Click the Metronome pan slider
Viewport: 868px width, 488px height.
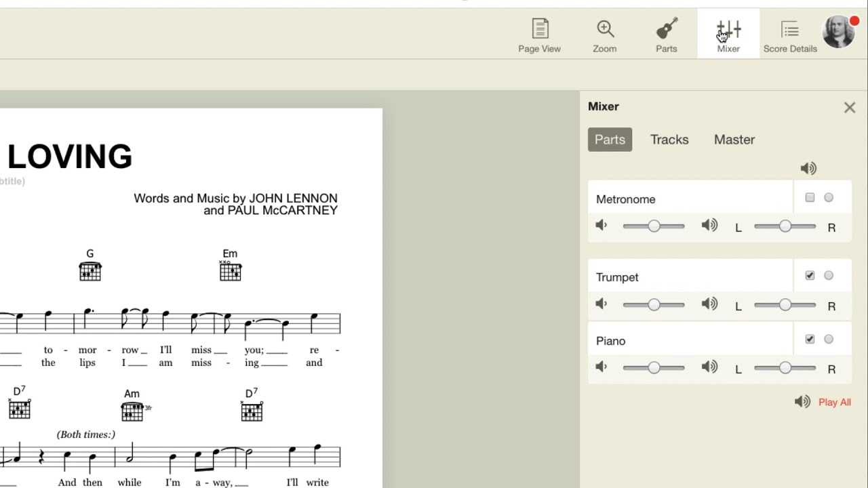785,226
